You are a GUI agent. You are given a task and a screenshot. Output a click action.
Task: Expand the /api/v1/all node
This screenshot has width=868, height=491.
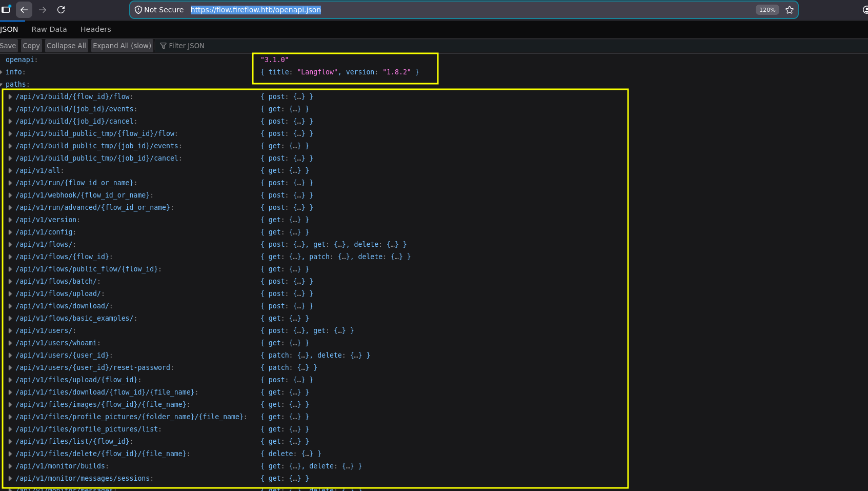(10, 170)
